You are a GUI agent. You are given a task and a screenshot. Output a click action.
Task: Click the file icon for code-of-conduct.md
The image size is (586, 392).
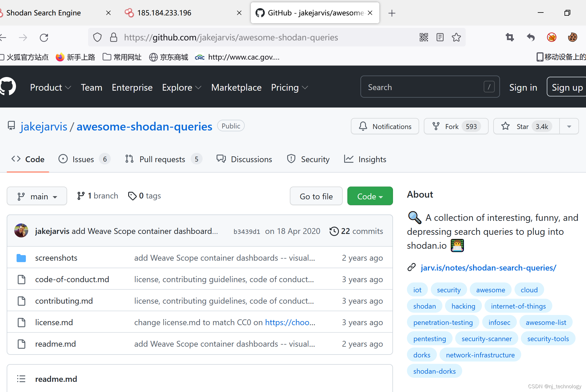tap(22, 279)
